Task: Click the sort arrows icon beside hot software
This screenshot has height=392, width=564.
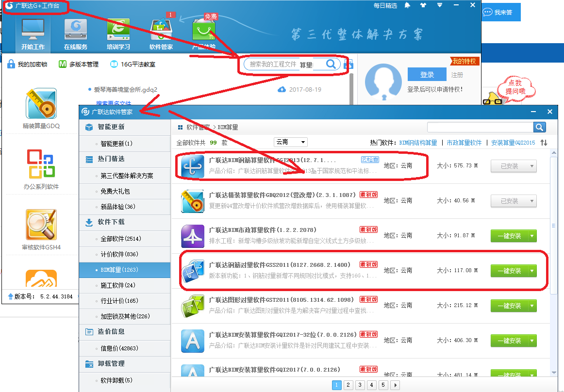Action: [x=544, y=143]
